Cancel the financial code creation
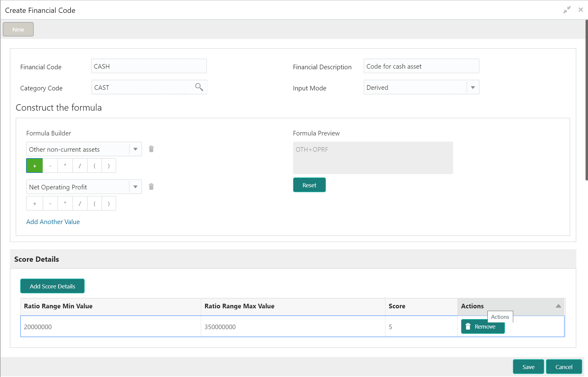 click(564, 367)
